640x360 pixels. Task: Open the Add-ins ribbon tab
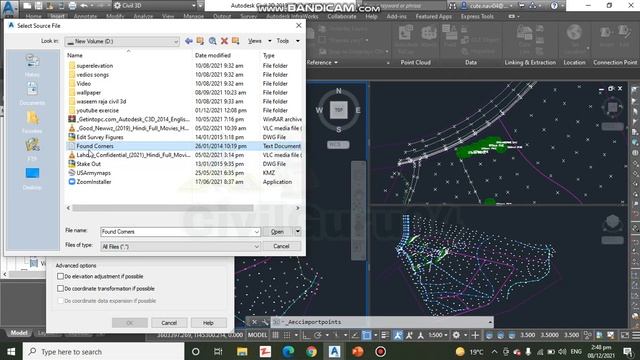[x=396, y=16]
